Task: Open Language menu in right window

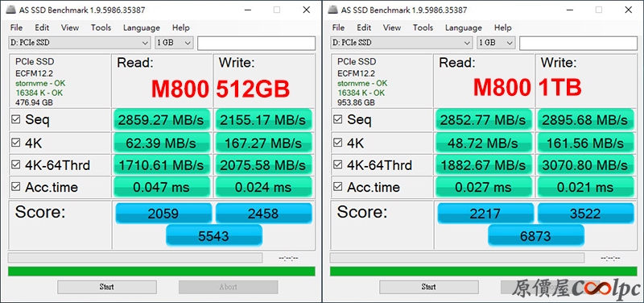Action: 464,27
